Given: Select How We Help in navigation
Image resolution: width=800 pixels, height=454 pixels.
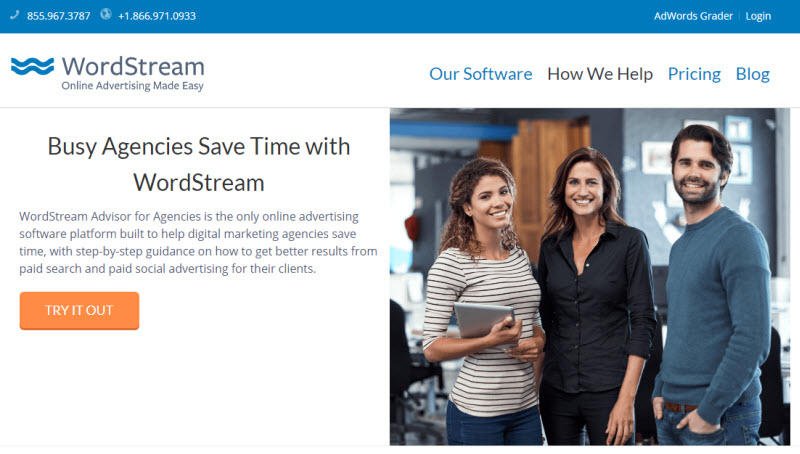Looking at the screenshot, I should pyautogui.click(x=599, y=74).
